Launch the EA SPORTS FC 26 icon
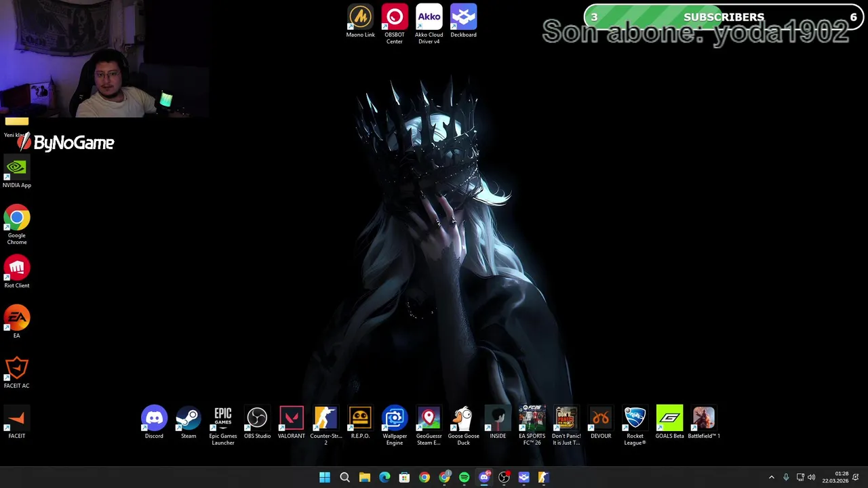 532,426
